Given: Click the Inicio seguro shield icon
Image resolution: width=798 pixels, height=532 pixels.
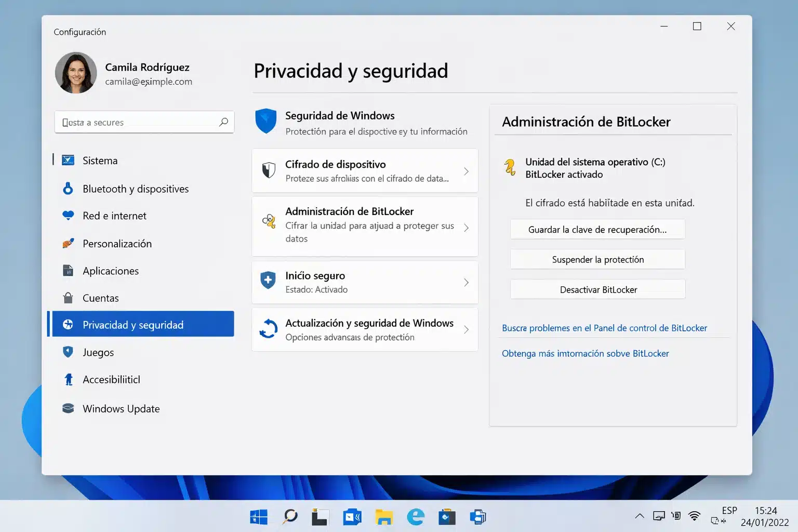Looking at the screenshot, I should click(267, 280).
